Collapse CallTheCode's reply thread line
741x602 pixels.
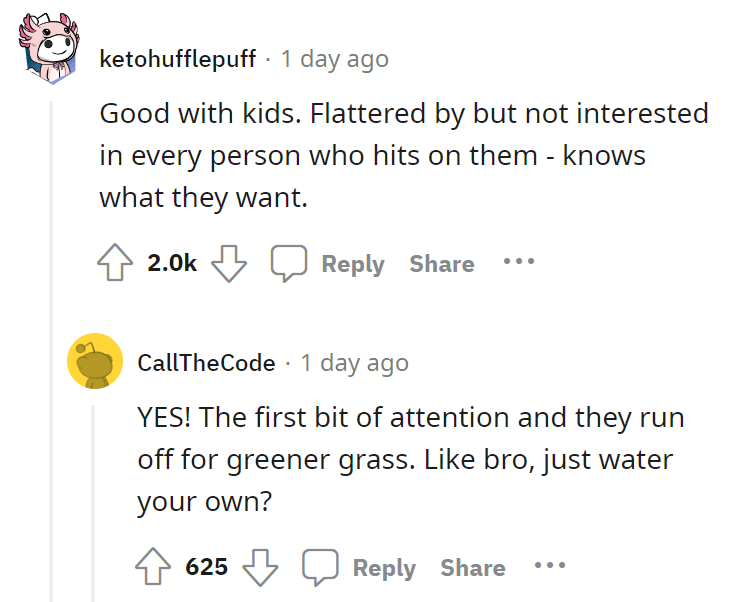pyautogui.click(x=93, y=503)
